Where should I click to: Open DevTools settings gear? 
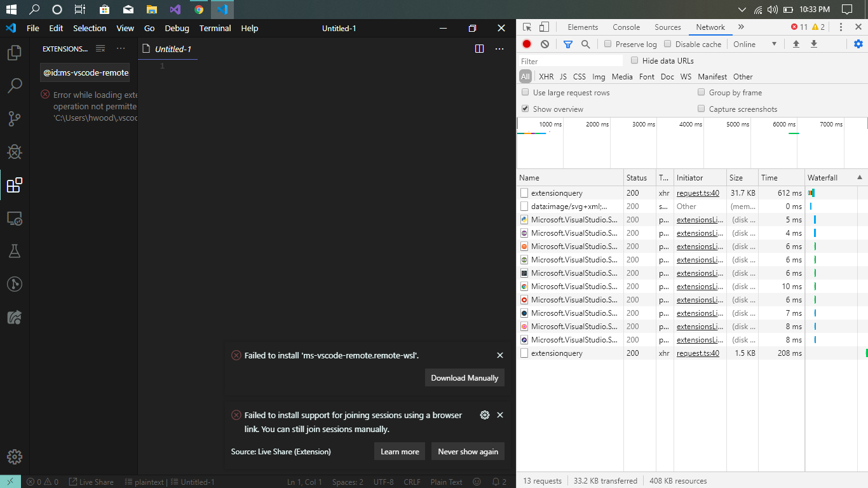[858, 44]
